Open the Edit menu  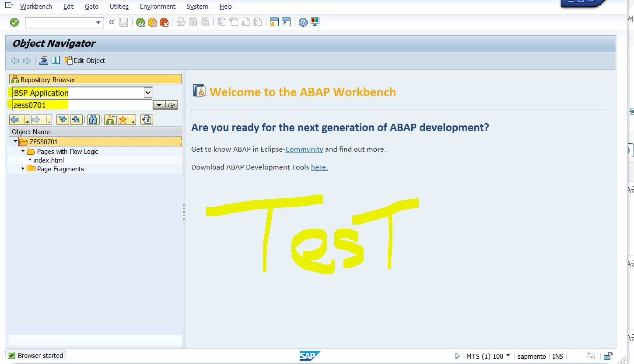(x=68, y=7)
